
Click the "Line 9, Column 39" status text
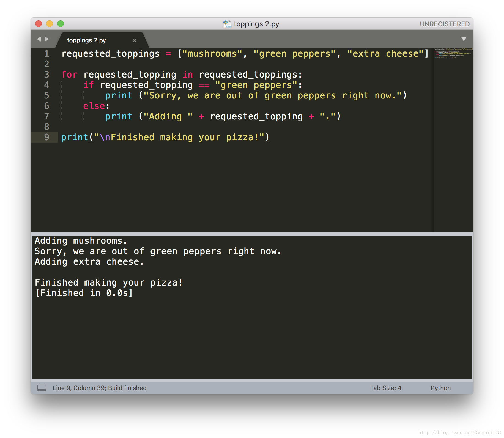[79, 388]
